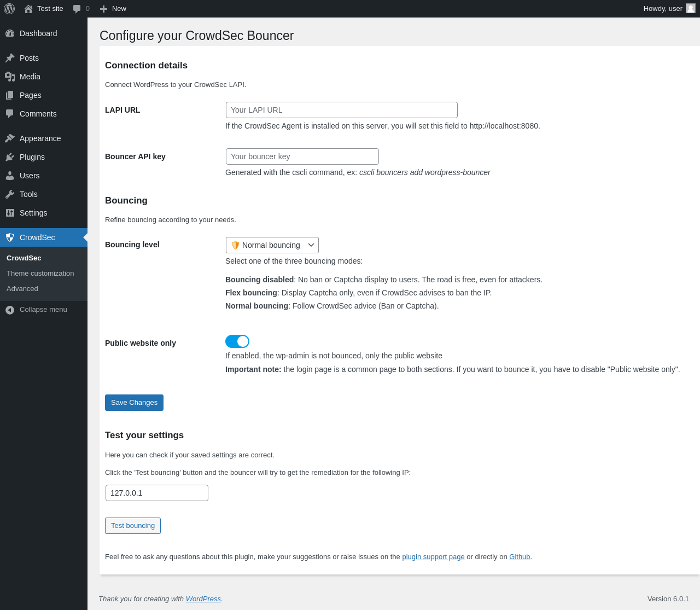
Task: Select the CrowdSec submenu item
Action: pos(24,258)
